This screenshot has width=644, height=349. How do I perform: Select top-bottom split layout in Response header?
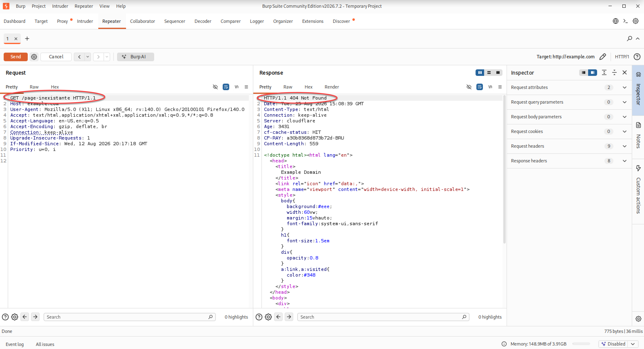click(x=489, y=72)
